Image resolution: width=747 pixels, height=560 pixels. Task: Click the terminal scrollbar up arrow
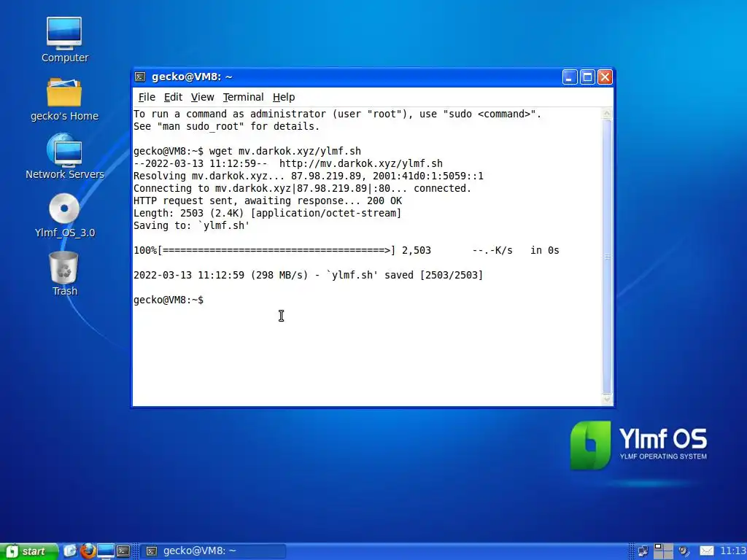(607, 113)
